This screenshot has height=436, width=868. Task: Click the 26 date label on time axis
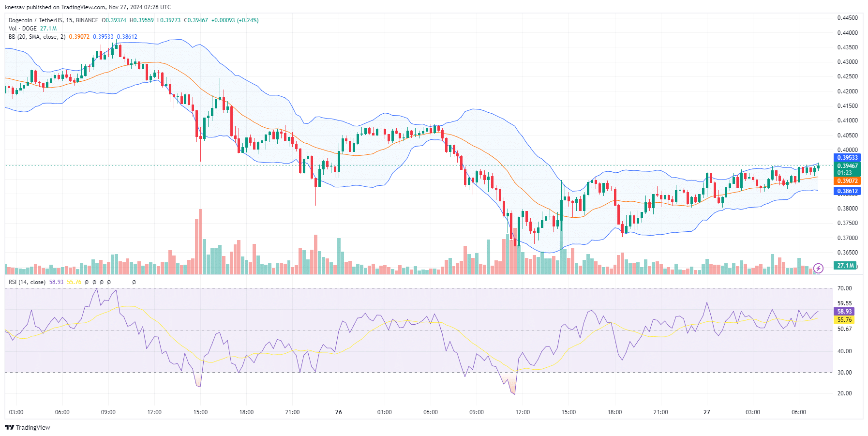pos(339,412)
